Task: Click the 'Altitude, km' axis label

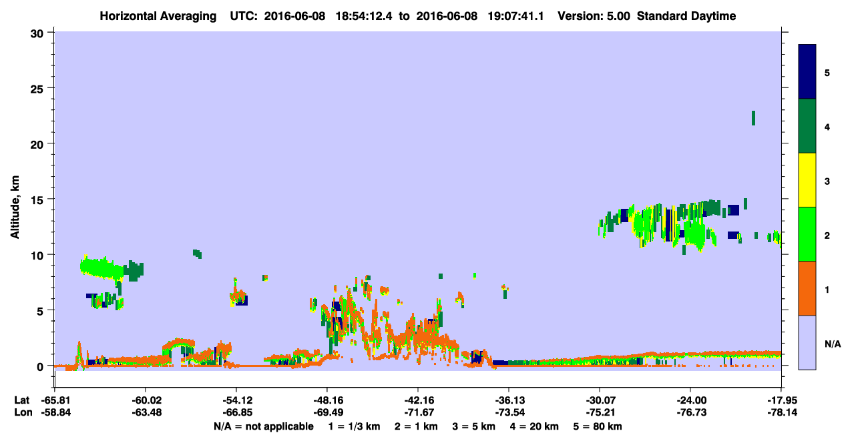Action: coord(15,206)
